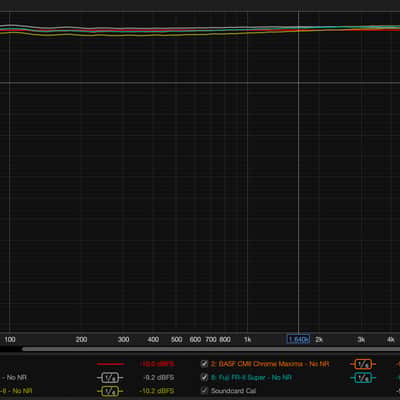Click the horizontal graph scrollbar thumb
Image resolution: width=400 pixels, height=400 pixels.
(x=211, y=349)
